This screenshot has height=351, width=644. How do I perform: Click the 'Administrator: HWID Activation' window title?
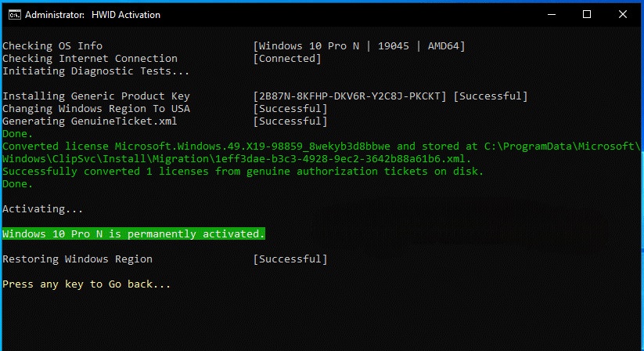[92, 15]
